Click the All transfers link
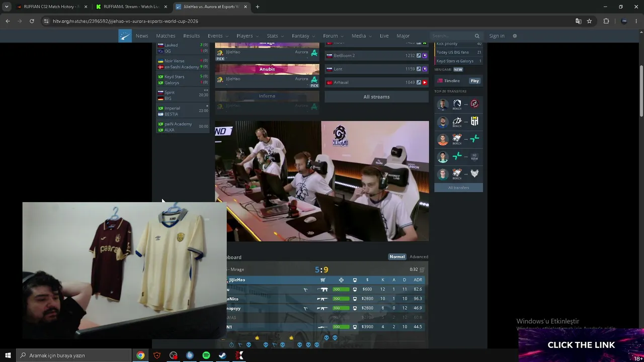The height and width of the screenshot is (362, 644). (458, 188)
